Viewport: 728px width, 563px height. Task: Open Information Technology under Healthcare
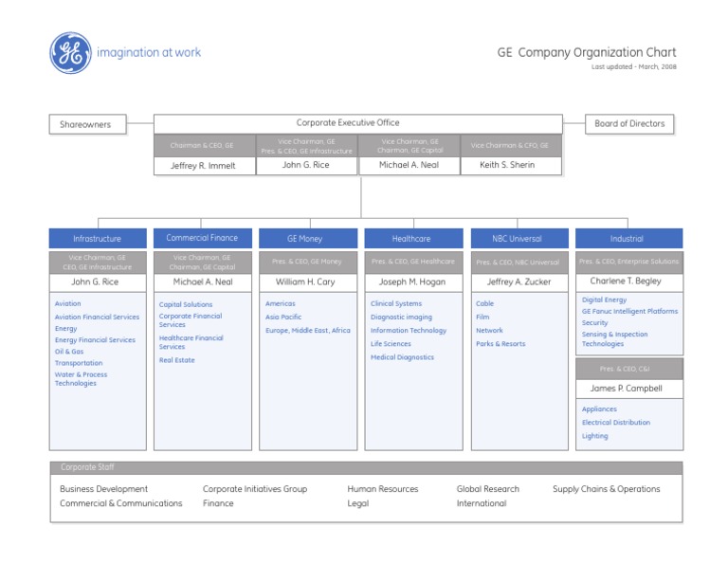click(409, 331)
